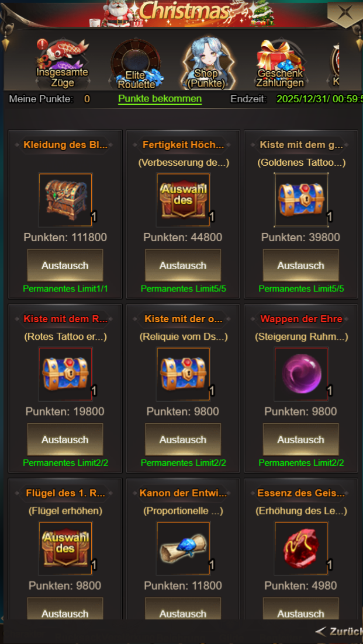Click Austausch under the 44800 points item
Screen dimensions: 363x644
coord(183,265)
